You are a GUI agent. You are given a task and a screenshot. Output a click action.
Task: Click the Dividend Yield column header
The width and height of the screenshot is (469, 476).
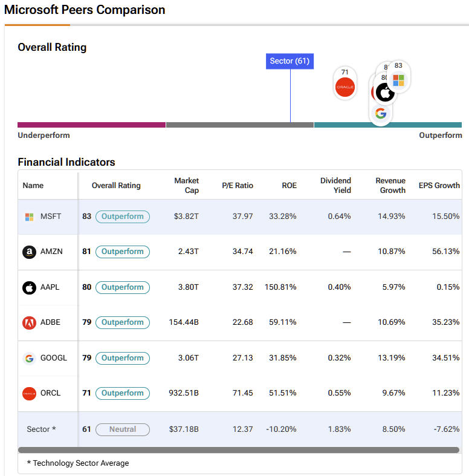[x=335, y=185]
